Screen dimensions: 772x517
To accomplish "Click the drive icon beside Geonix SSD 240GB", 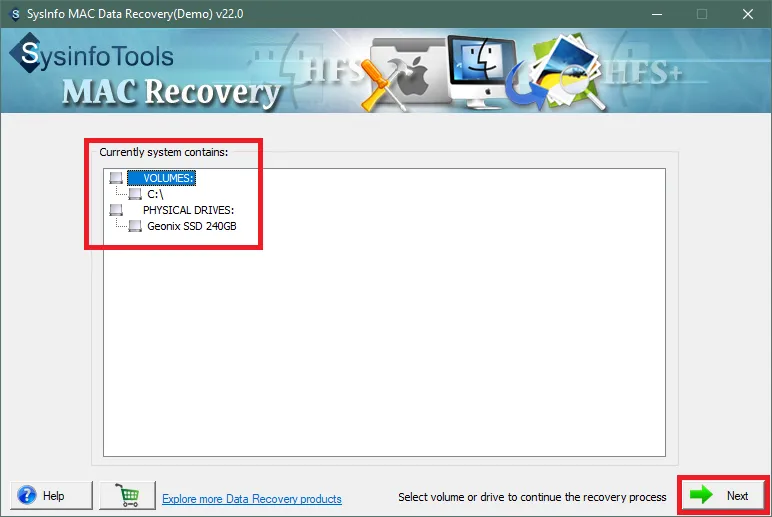I will (x=135, y=226).
